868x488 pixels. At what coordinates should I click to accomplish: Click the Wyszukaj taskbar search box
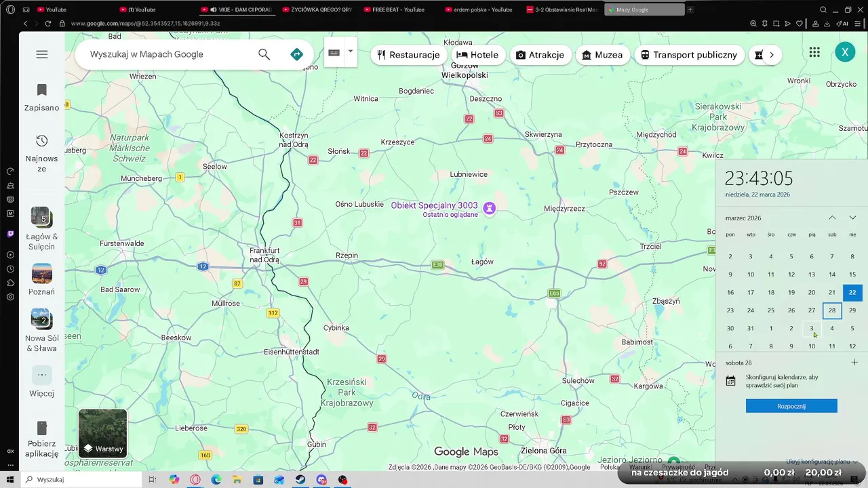tap(80, 480)
